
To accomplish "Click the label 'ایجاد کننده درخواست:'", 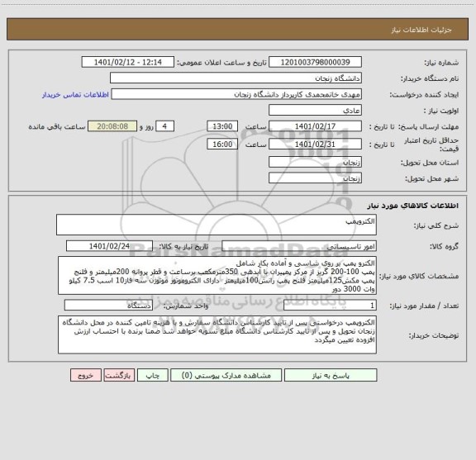I will click(x=424, y=95).
